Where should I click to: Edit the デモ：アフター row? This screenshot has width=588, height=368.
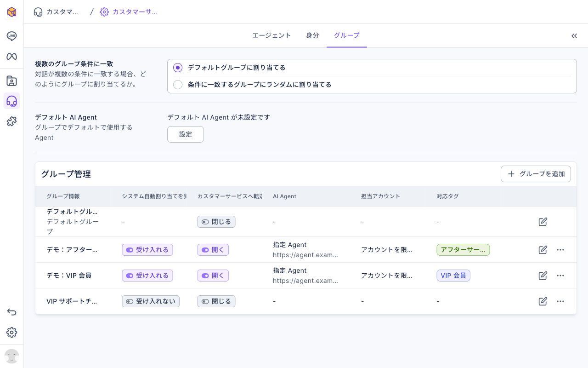pos(543,250)
